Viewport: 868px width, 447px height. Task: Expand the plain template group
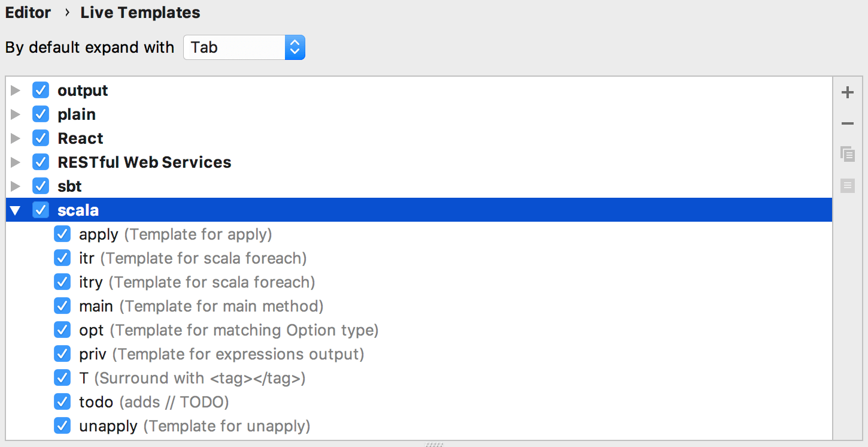coord(15,114)
